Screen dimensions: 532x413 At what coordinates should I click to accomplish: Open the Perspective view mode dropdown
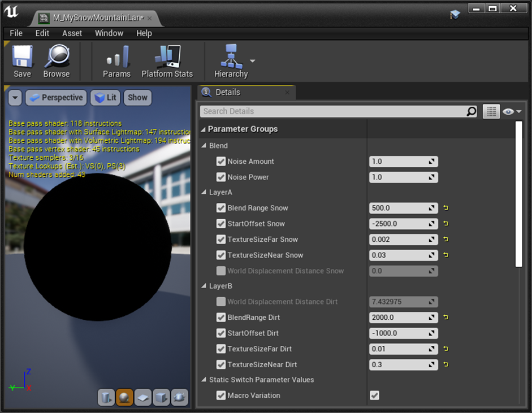tap(57, 98)
